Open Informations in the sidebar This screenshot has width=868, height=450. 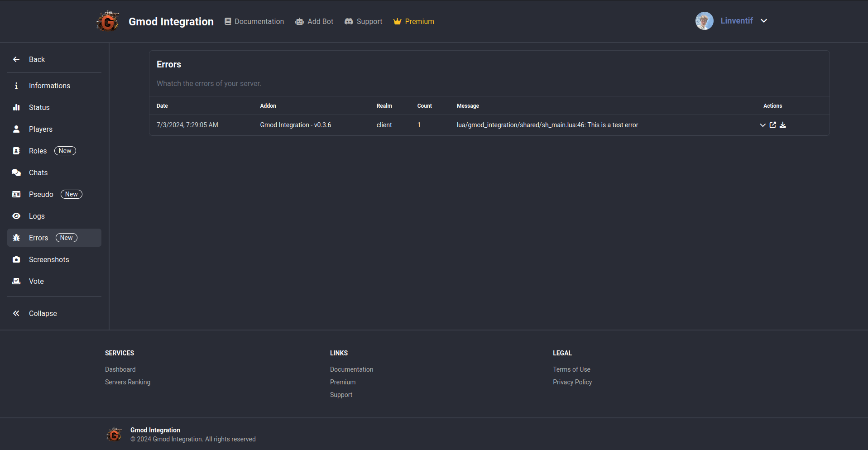click(49, 86)
